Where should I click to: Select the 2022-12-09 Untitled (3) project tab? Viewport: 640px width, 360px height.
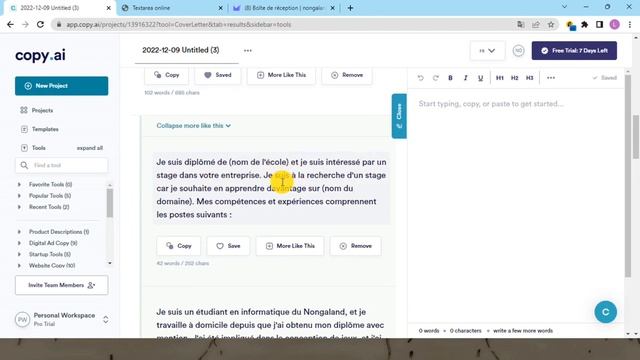click(181, 50)
